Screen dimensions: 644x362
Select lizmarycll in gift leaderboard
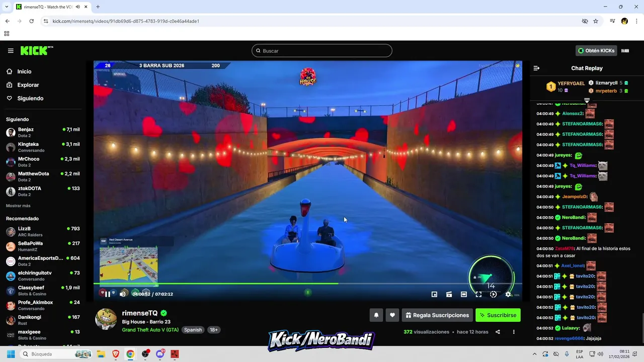(606, 83)
